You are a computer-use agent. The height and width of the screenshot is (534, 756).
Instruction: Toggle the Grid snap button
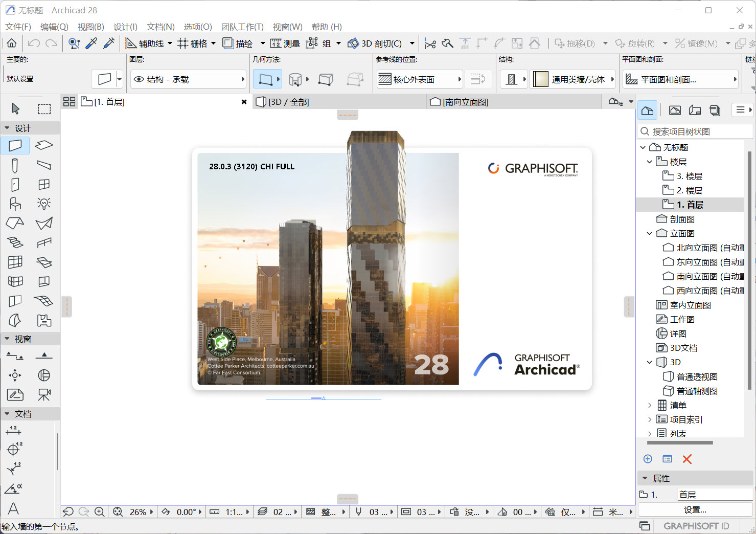click(192, 43)
